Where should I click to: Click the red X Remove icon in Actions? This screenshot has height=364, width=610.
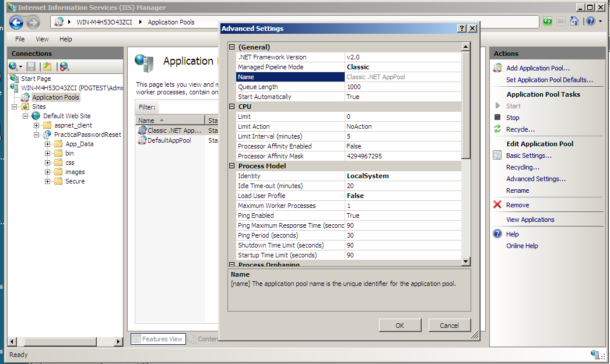pos(498,204)
